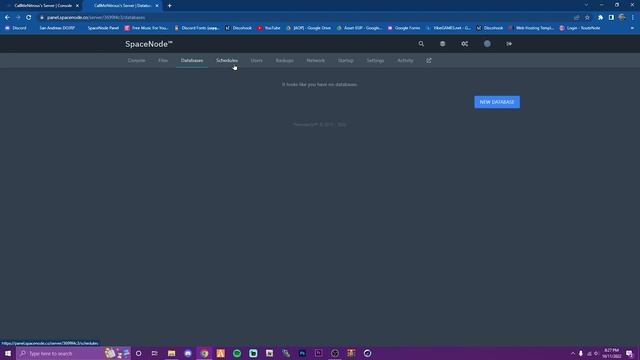Open the Chrome tab search dropdown arrow
The height and width of the screenshot is (360, 640).
587,5
